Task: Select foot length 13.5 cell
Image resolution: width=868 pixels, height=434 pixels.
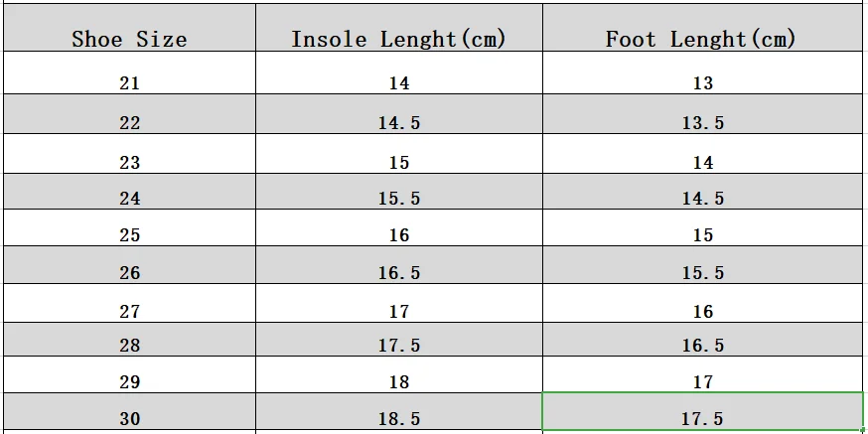Action: pyautogui.click(x=702, y=123)
